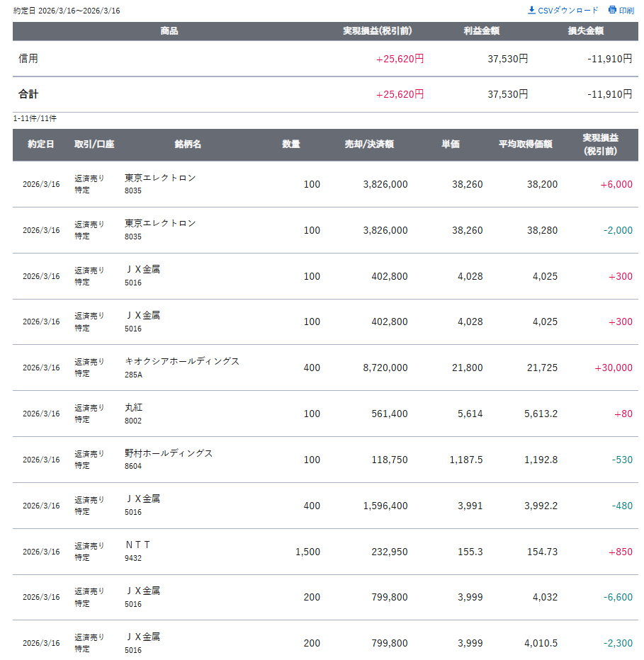Click the -6,600 realized loss value

point(618,598)
